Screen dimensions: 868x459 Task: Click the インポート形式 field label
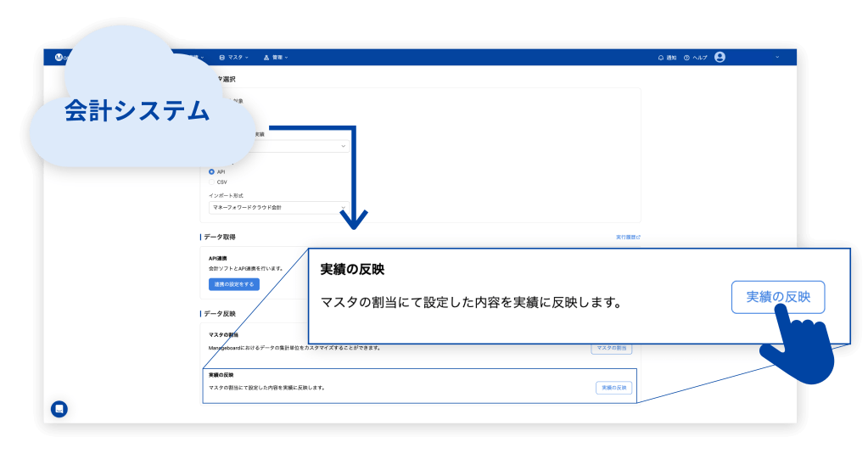pos(226,195)
